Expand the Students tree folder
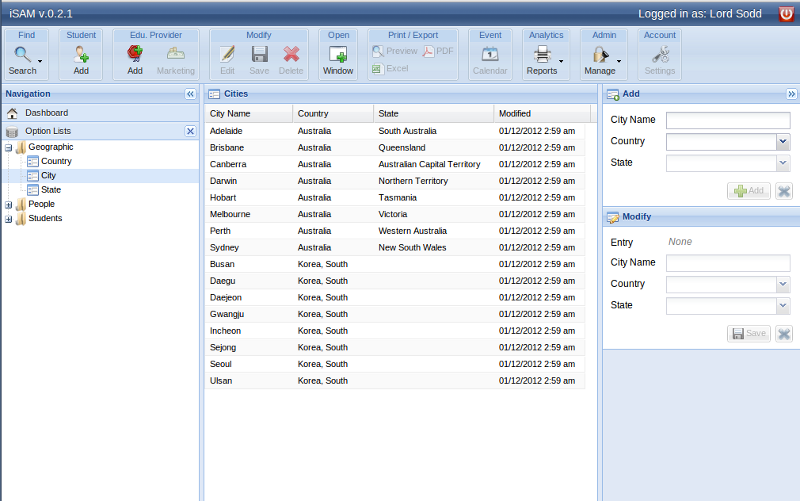800x501 pixels. (8, 219)
